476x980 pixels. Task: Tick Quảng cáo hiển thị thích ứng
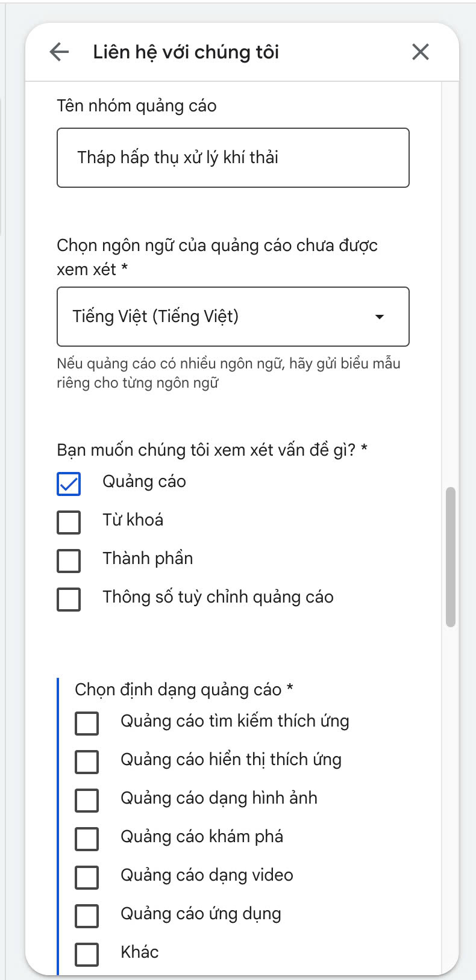pyautogui.click(x=87, y=761)
